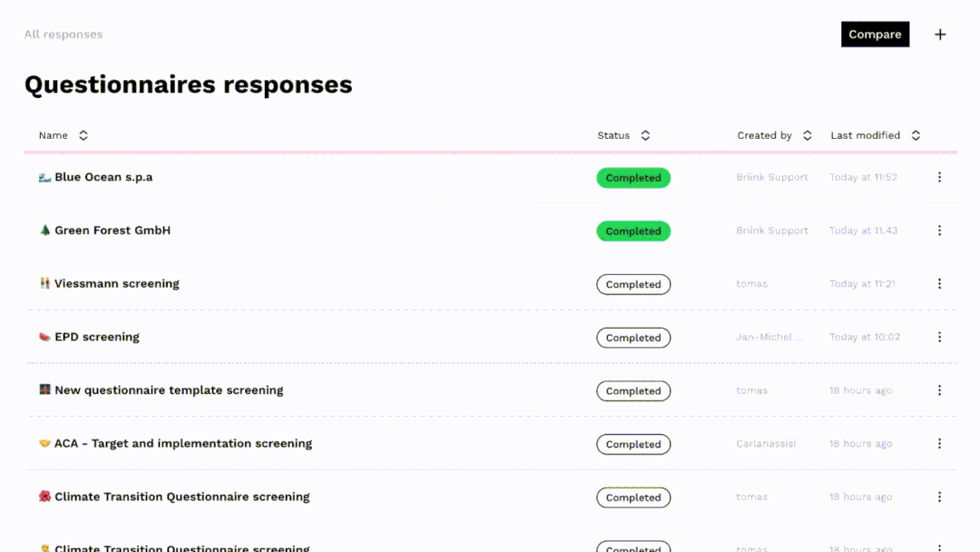Open actions for New questionnaire template screening
The width and height of the screenshot is (980, 552).
[x=939, y=390]
